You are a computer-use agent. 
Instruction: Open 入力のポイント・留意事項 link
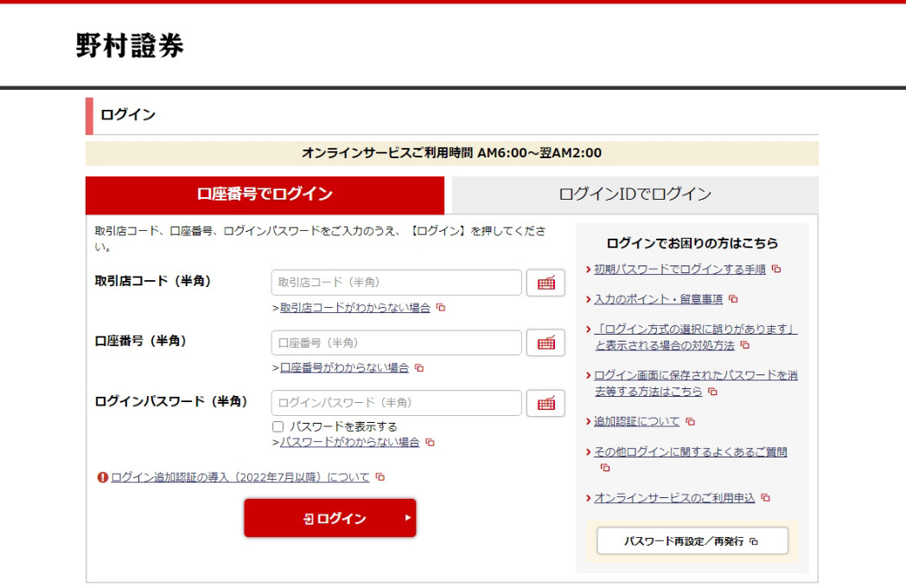pyautogui.click(x=658, y=299)
